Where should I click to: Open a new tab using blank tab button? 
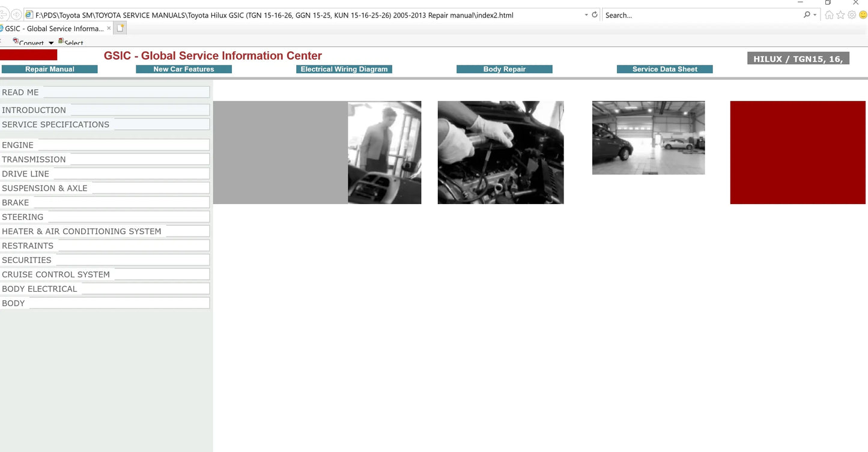click(120, 28)
